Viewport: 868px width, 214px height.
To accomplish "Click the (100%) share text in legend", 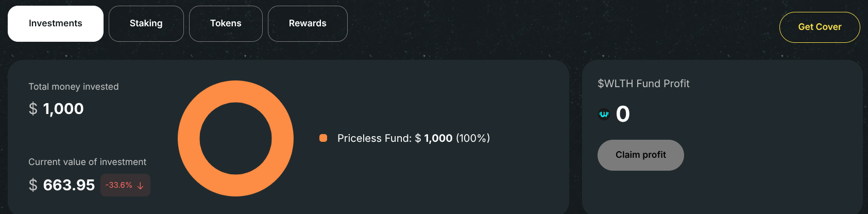I will click(x=473, y=138).
